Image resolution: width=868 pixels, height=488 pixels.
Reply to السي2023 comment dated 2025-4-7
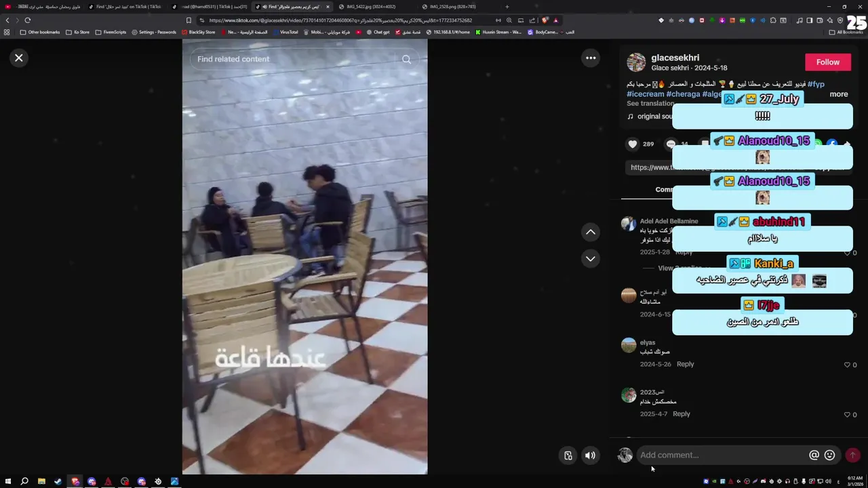click(681, 414)
